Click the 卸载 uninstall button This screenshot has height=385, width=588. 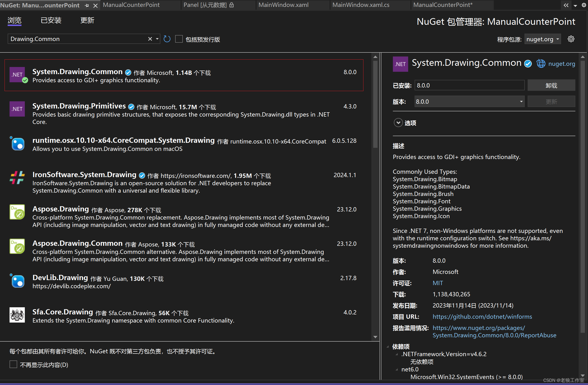551,85
